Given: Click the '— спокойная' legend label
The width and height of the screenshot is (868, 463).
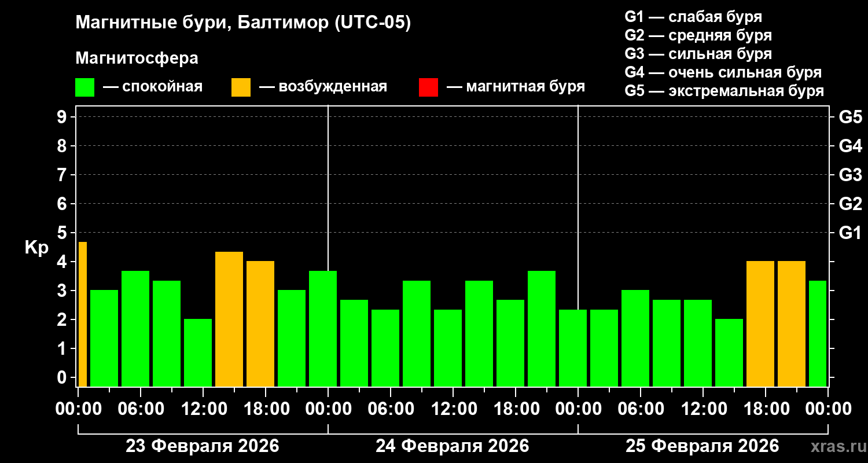Looking at the screenshot, I should click(153, 87).
